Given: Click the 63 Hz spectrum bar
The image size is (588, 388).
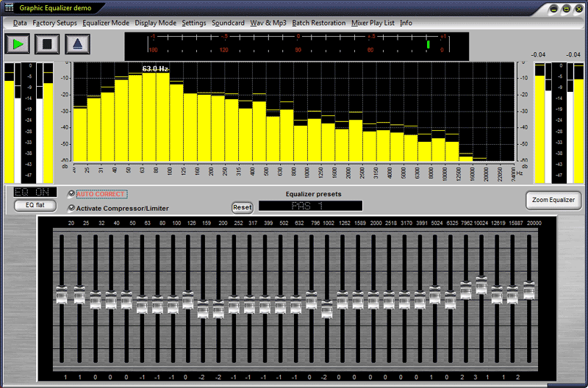Looking at the screenshot, I should [x=149, y=116].
